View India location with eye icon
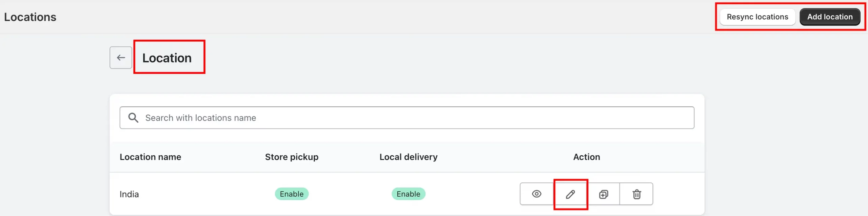 536,194
